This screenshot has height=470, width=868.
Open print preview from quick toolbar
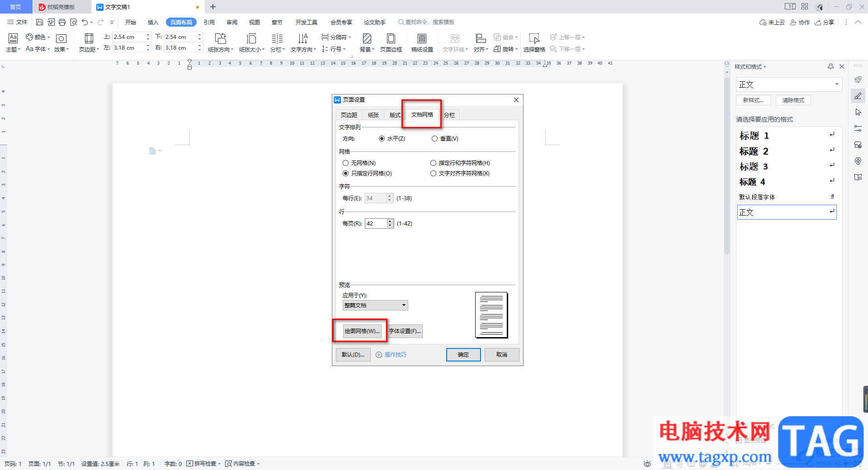[x=73, y=22]
